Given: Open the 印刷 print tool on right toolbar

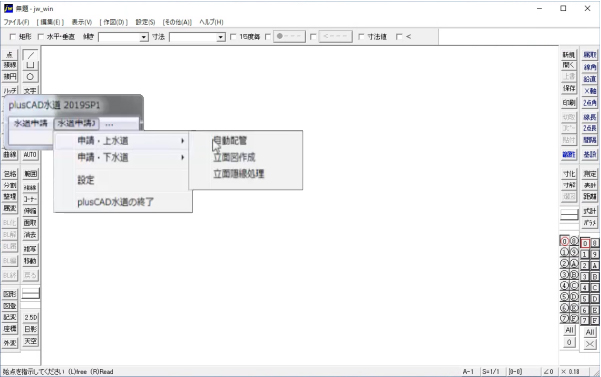Looking at the screenshot, I should coord(569,103).
